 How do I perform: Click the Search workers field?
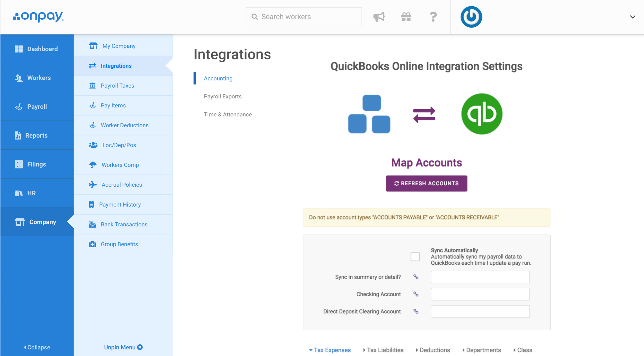click(304, 17)
